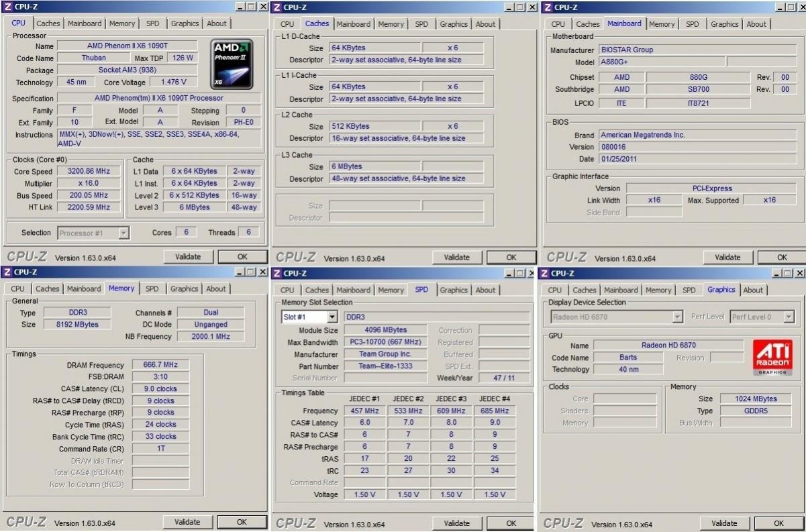Click OK in the SPD window
The image size is (806, 532).
point(511,523)
